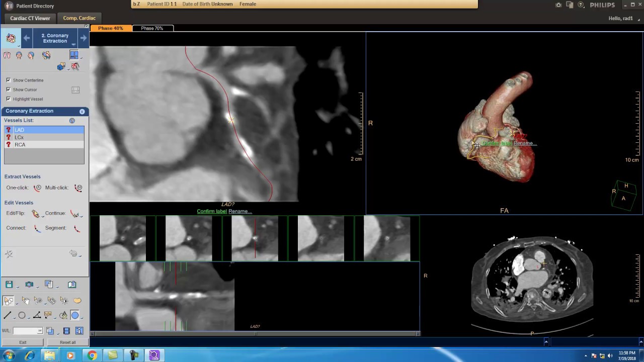Collapse the Coronary Extraction panel
The height and width of the screenshot is (362, 644).
(82, 111)
